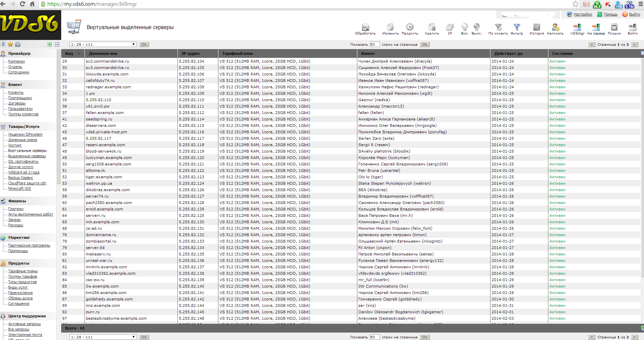Screen dimensions: 644x340
Task: Go to next page with '>' button
Action: (x=635, y=44)
